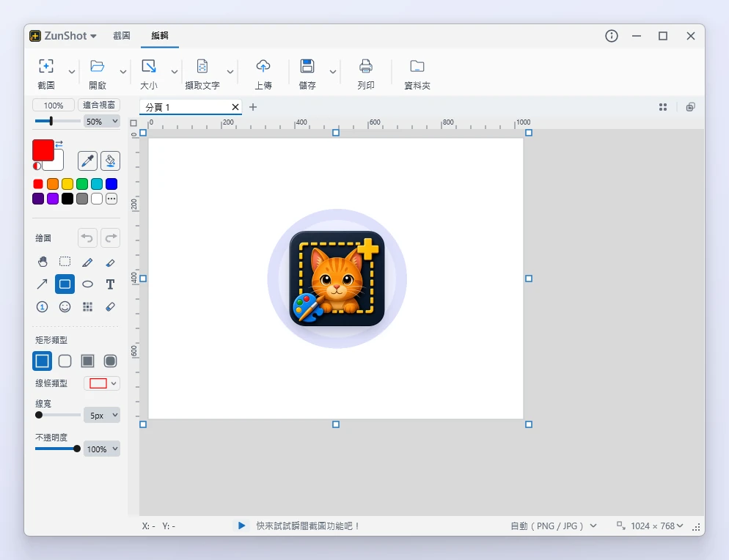Undo the last drawing action
The height and width of the screenshot is (560, 729).
pos(87,238)
